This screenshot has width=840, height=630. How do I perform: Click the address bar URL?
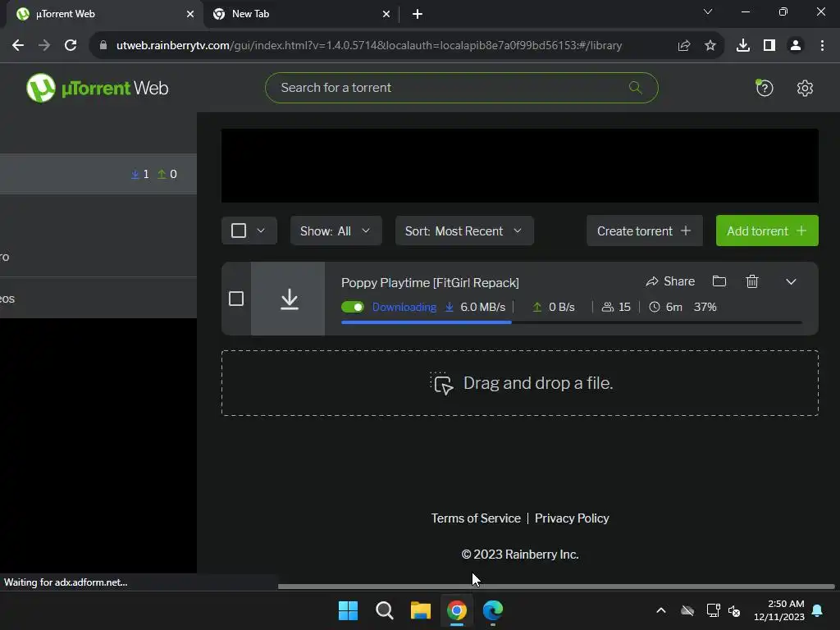point(369,46)
